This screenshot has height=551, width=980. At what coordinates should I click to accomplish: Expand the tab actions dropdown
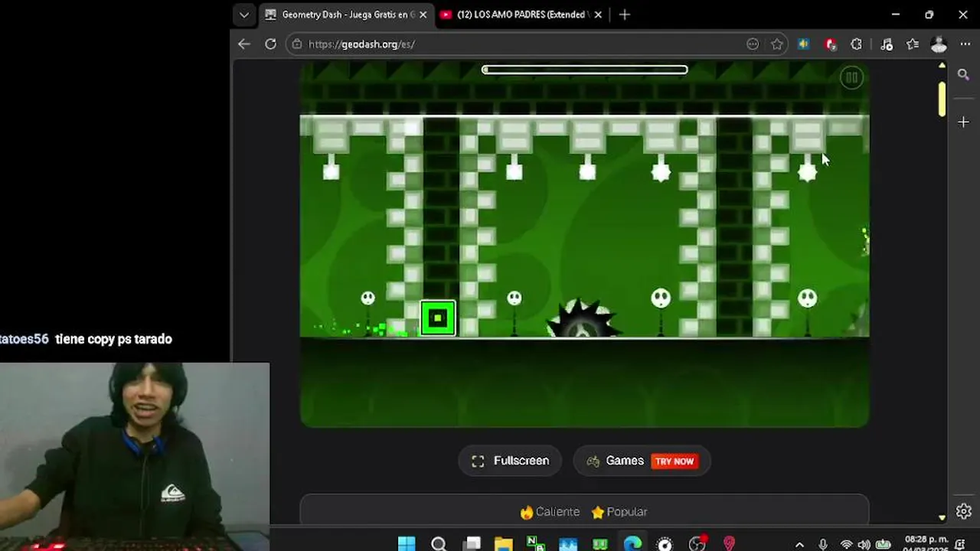243,15
